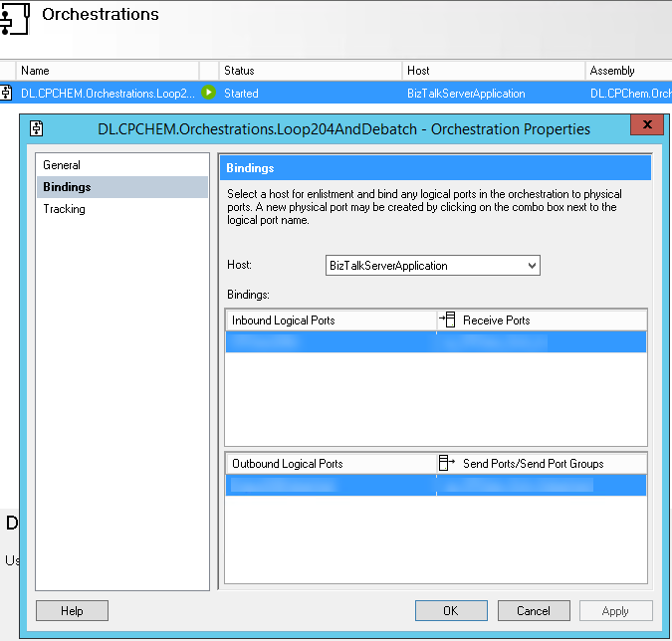The width and height of the screenshot is (672, 641).
Task: Click the Cancel button
Action: point(534,610)
